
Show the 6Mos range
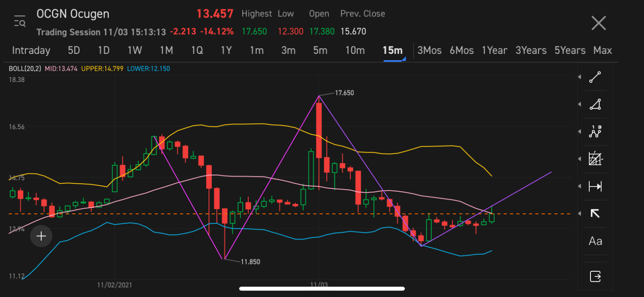[x=462, y=50]
